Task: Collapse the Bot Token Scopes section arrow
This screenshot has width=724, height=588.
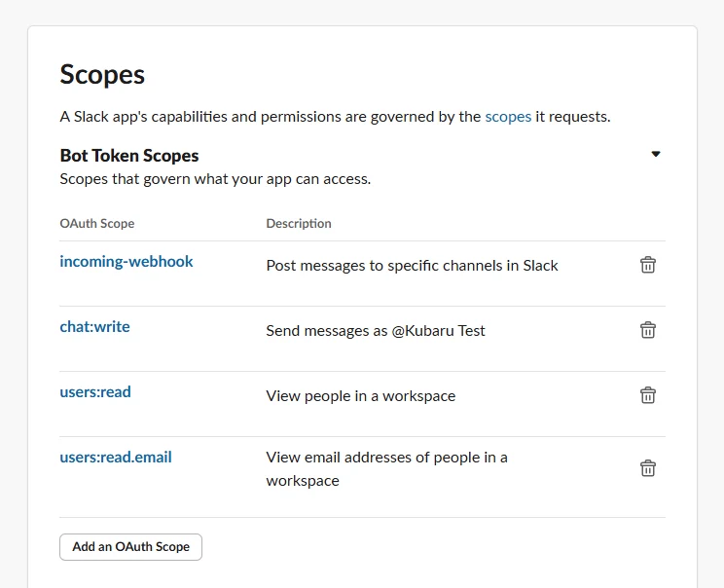Action: 656,154
